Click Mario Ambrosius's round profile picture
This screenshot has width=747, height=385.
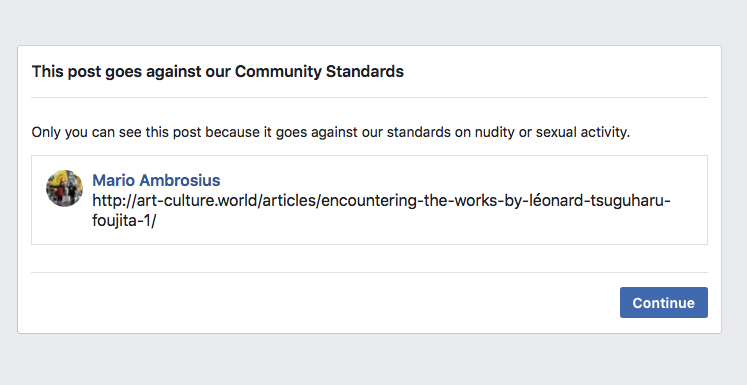point(64,188)
